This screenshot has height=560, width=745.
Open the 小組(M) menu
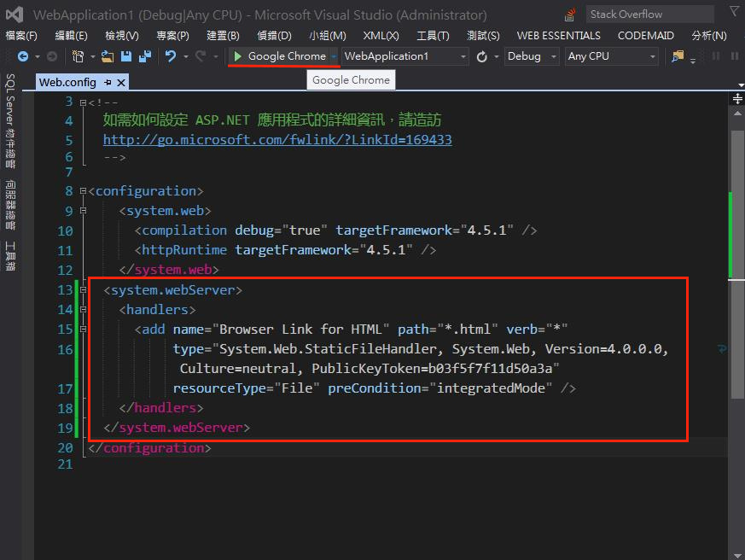328,36
